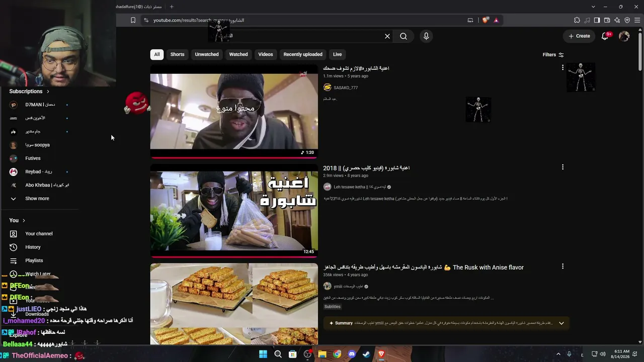The image size is (644, 362).
Task: Open the Leo AI sparkle icon
Action: click(617, 20)
